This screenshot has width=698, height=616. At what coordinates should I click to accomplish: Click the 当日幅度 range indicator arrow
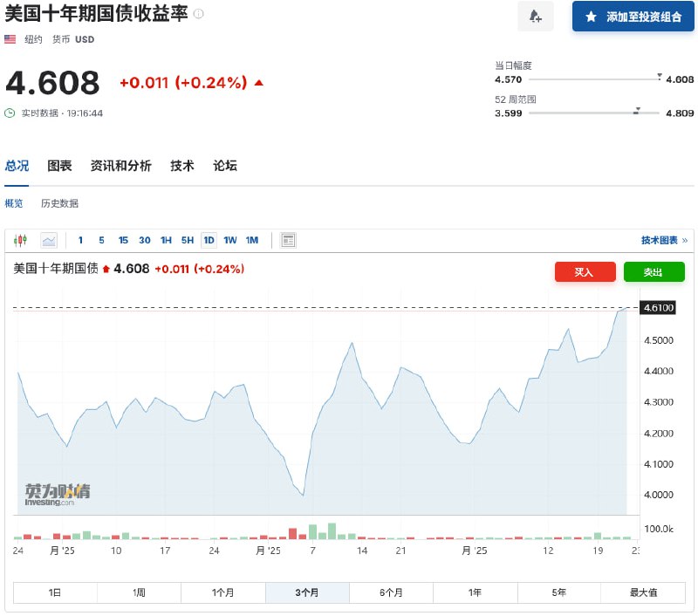click(659, 75)
